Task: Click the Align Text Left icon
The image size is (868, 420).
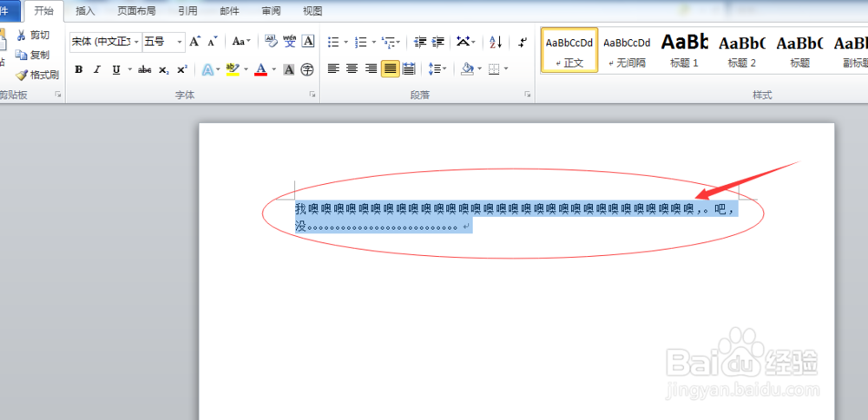Action: point(333,69)
